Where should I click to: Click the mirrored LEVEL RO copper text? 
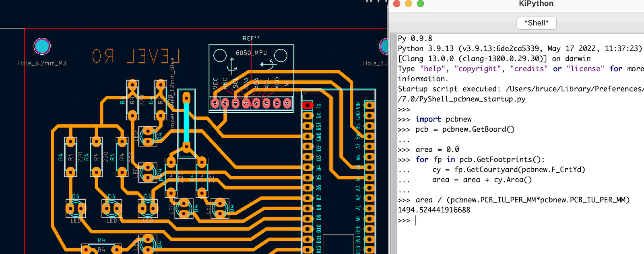(x=135, y=56)
